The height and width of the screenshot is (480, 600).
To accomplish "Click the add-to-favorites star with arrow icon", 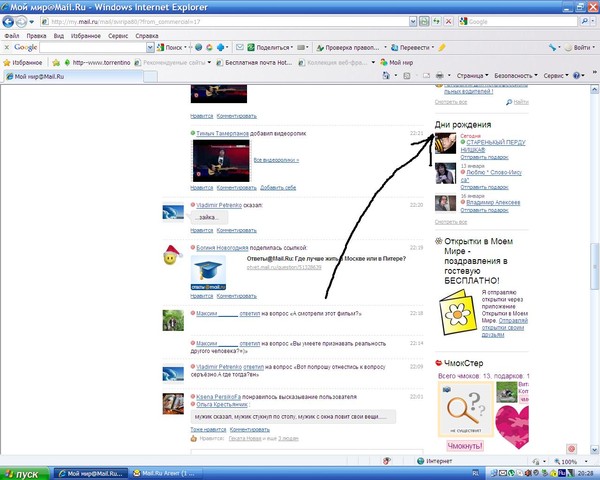I will (x=56, y=62).
